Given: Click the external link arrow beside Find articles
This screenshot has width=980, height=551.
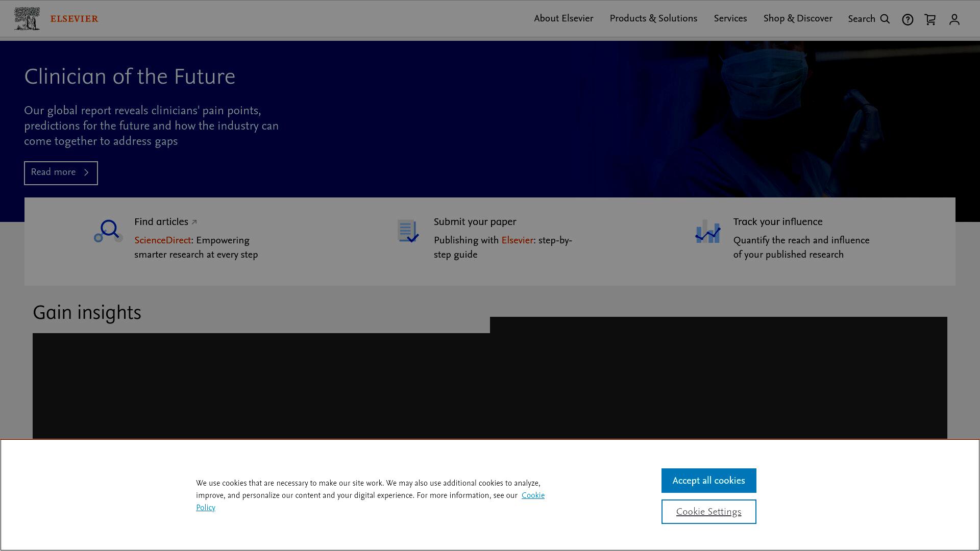Looking at the screenshot, I should (x=194, y=222).
